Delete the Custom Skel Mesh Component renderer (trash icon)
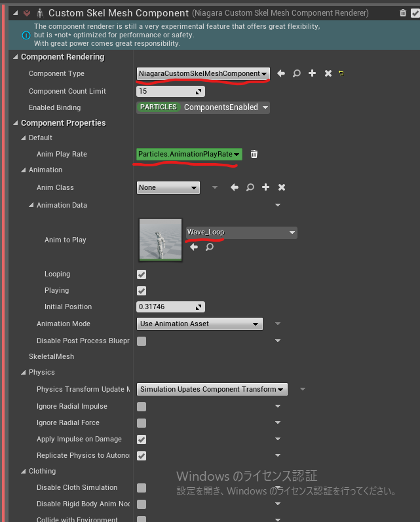The image size is (420, 522). [403, 13]
